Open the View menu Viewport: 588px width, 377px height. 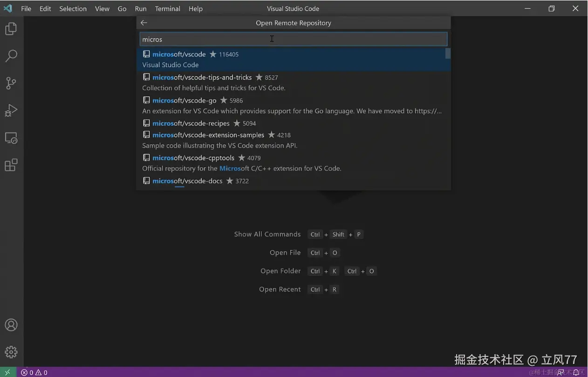[102, 8]
